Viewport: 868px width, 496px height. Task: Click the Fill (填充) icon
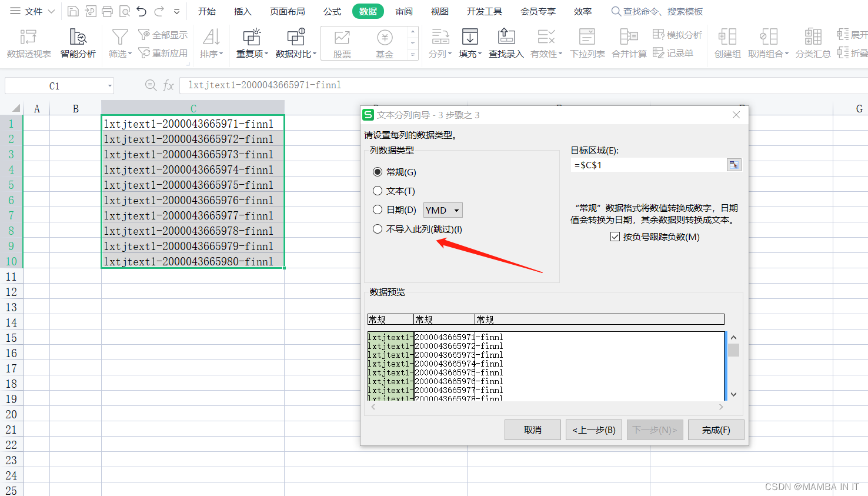pyautogui.click(x=470, y=37)
